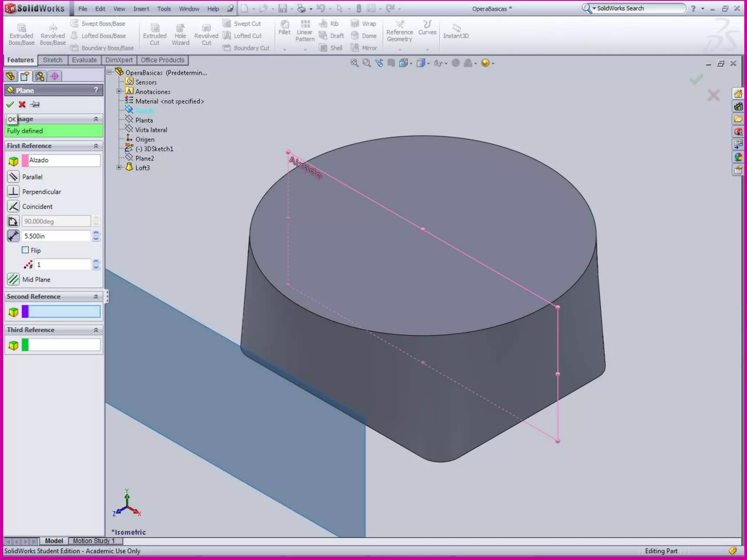Open the PropertyManager tab icon
747x560 pixels.
(x=25, y=76)
